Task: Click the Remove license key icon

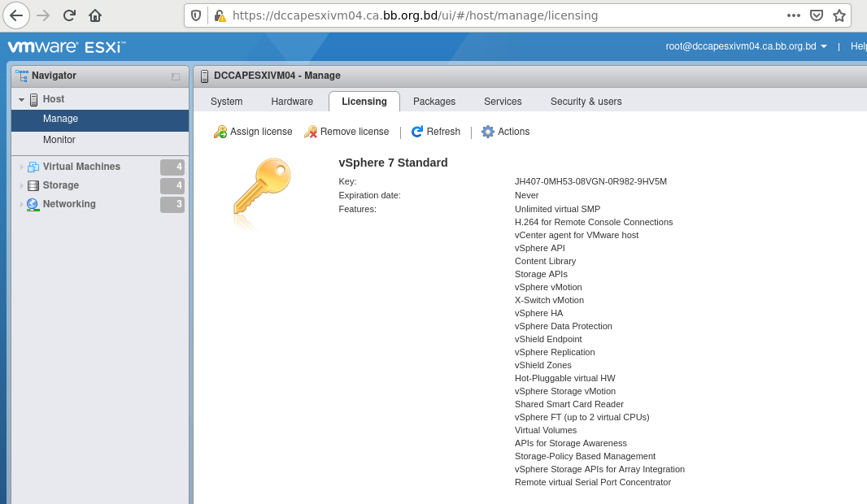Action: point(311,132)
